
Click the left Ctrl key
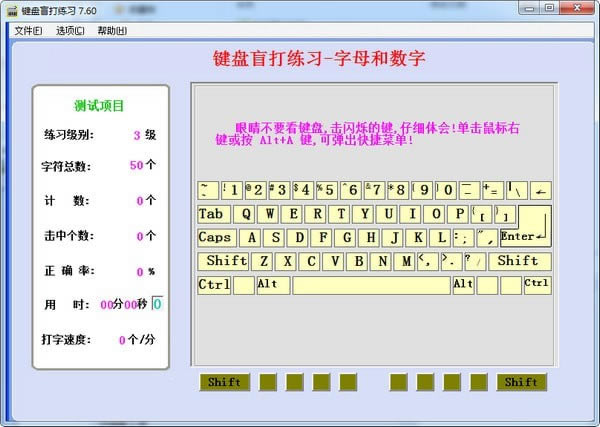213,285
